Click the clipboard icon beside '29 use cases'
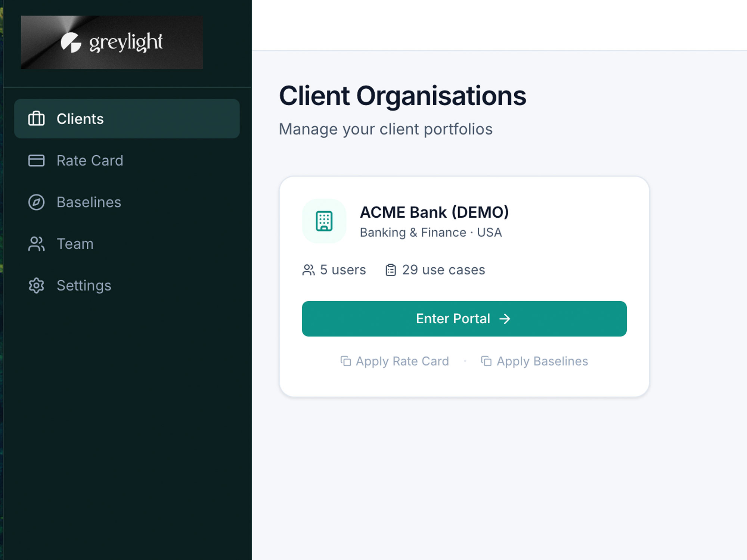 coord(390,270)
